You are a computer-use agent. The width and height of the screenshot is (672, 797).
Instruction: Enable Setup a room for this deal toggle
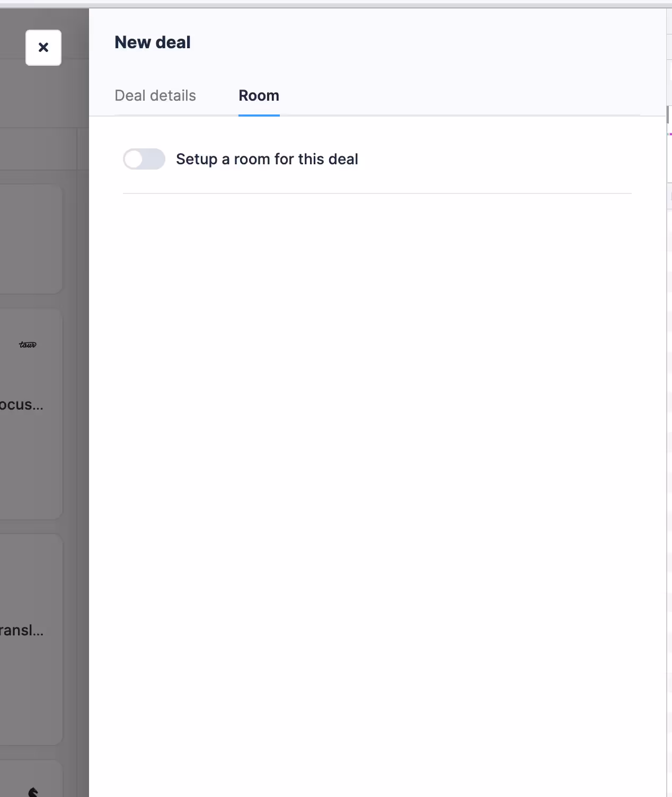tap(144, 159)
